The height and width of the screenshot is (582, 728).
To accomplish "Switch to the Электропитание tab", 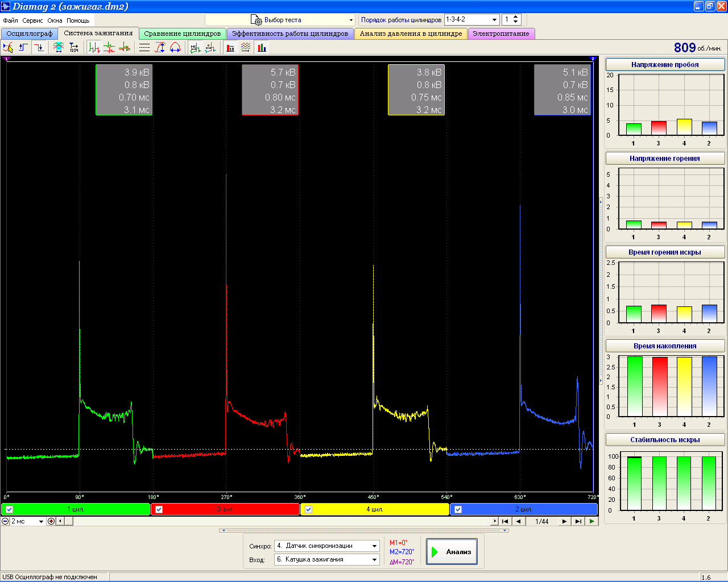I will pos(501,34).
